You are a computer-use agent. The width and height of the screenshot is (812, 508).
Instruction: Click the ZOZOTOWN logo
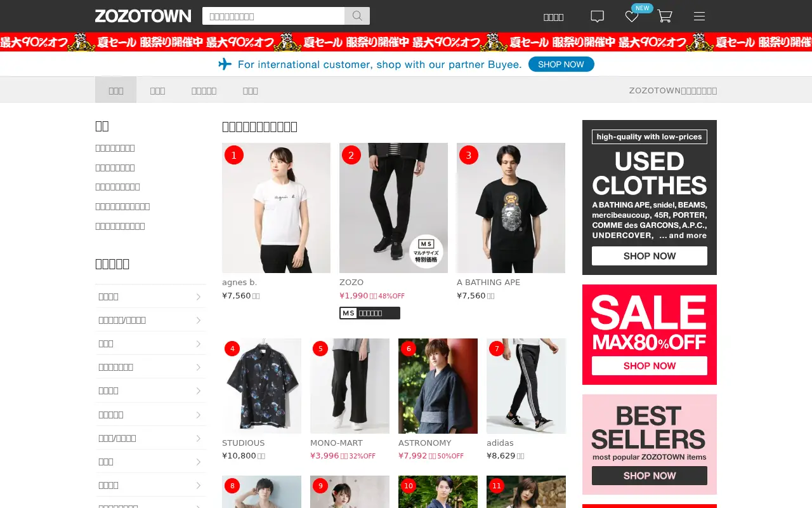click(143, 16)
